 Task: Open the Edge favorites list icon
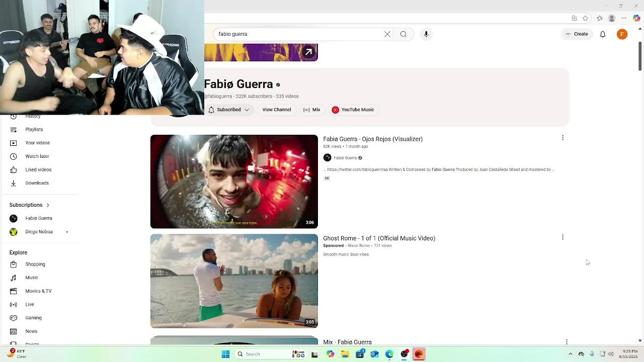point(600,18)
